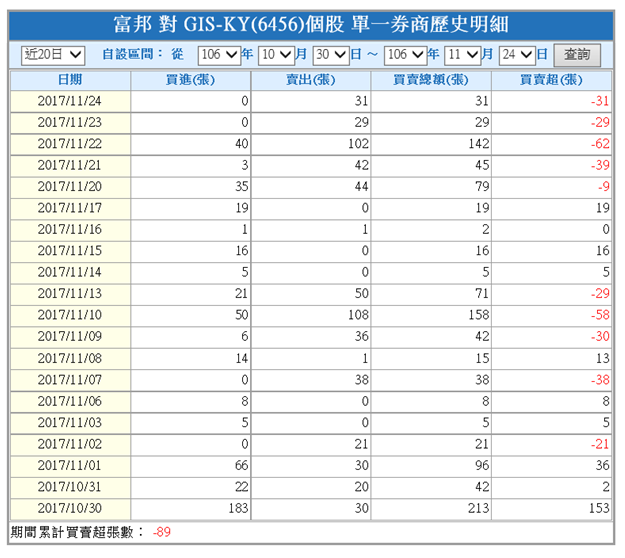Click net value -21 on 2017/11/02

click(x=600, y=444)
